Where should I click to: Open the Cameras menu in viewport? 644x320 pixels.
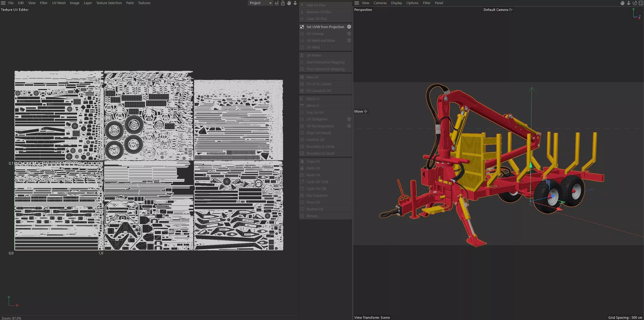coord(380,3)
